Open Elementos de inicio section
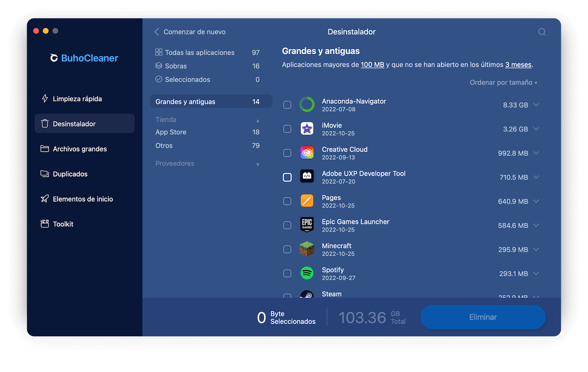The width and height of the screenshot is (588, 372). [85, 199]
